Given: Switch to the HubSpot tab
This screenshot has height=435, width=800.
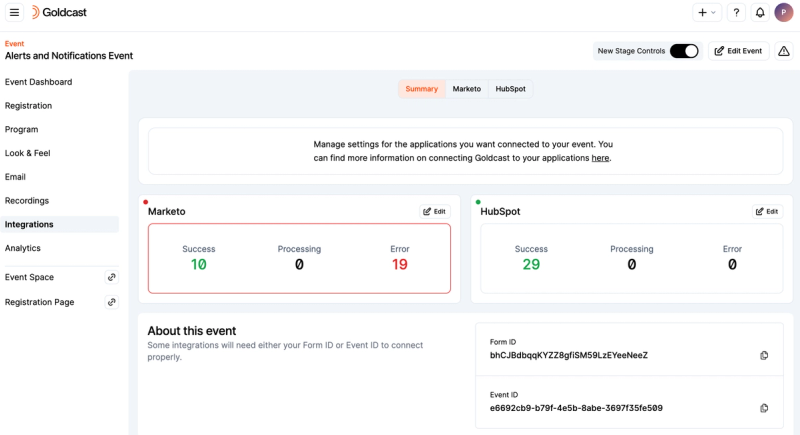Looking at the screenshot, I should pyautogui.click(x=510, y=89).
